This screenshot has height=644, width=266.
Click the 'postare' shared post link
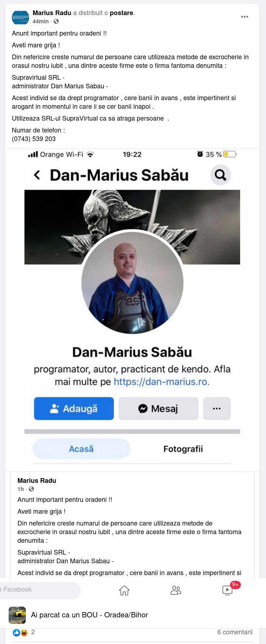click(x=121, y=13)
